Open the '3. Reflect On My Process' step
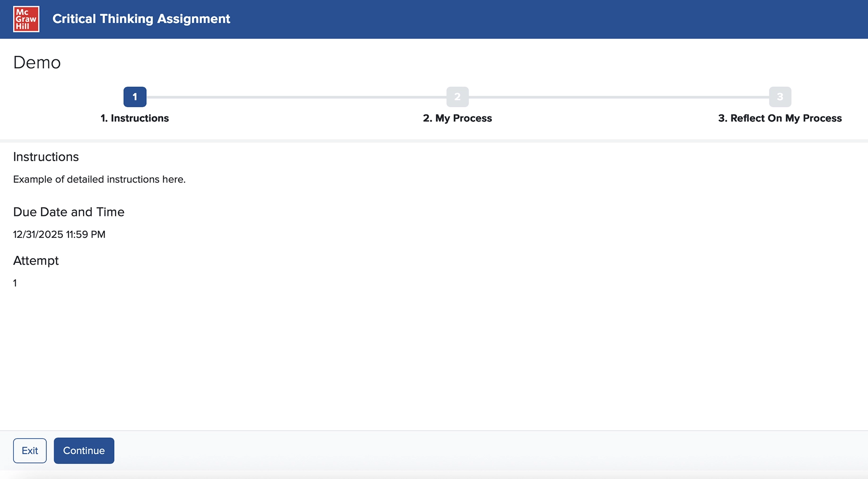 click(x=780, y=118)
